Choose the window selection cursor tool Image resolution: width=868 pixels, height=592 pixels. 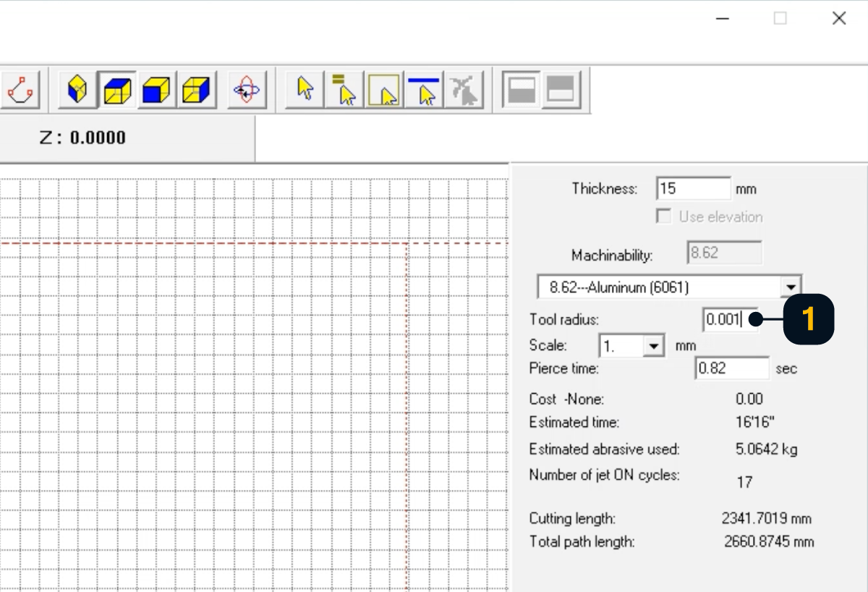385,90
